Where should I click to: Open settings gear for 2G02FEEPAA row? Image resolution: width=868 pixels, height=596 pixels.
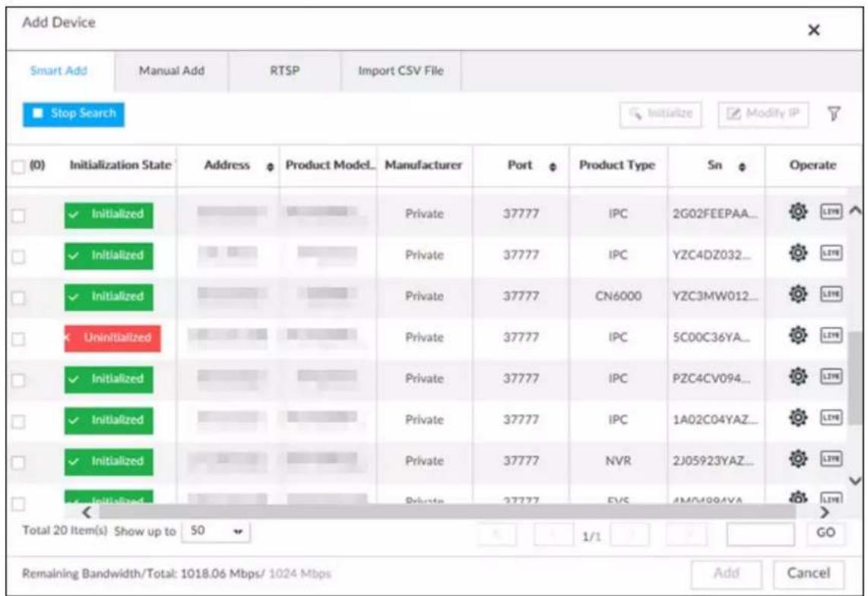[798, 211]
